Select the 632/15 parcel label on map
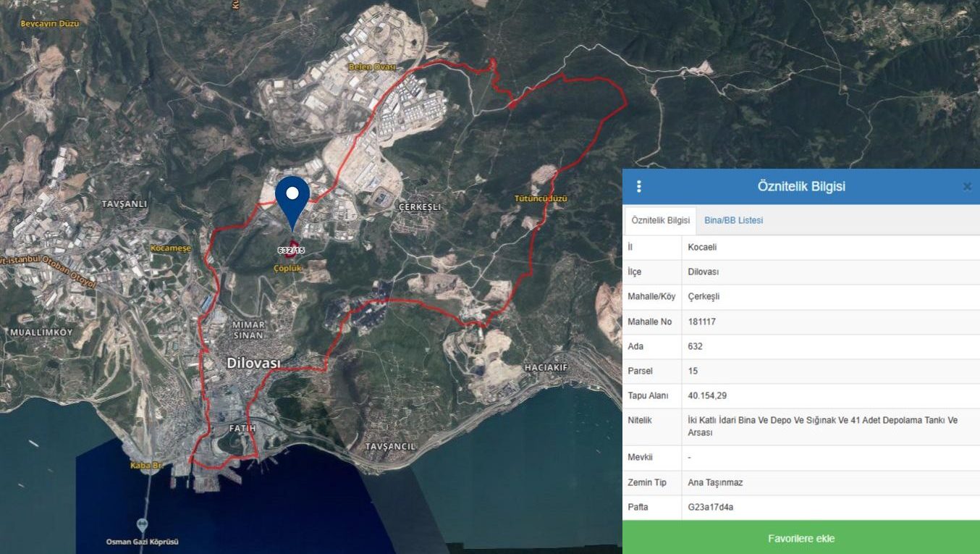The height and width of the screenshot is (554, 980). point(291,250)
